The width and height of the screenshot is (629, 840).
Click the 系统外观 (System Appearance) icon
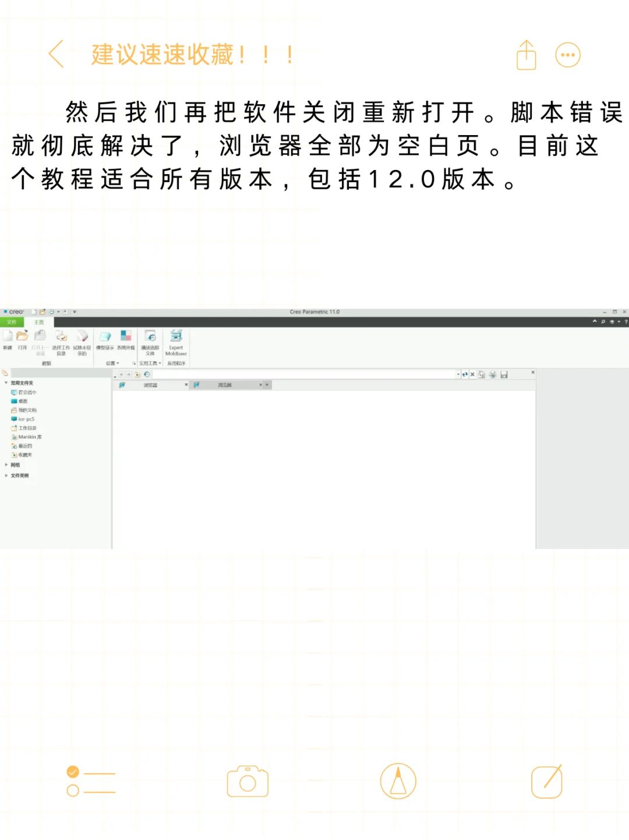[x=125, y=336]
